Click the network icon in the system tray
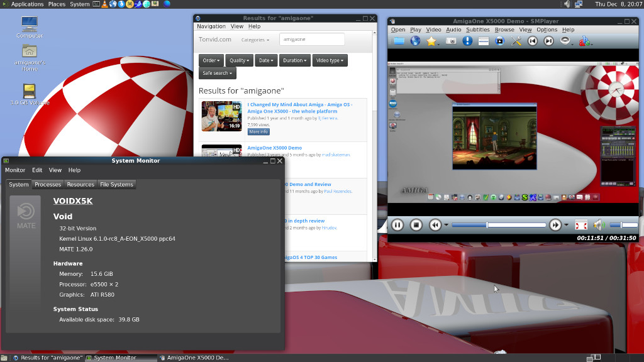Screen dimensions: 644x362 pos(579,4)
